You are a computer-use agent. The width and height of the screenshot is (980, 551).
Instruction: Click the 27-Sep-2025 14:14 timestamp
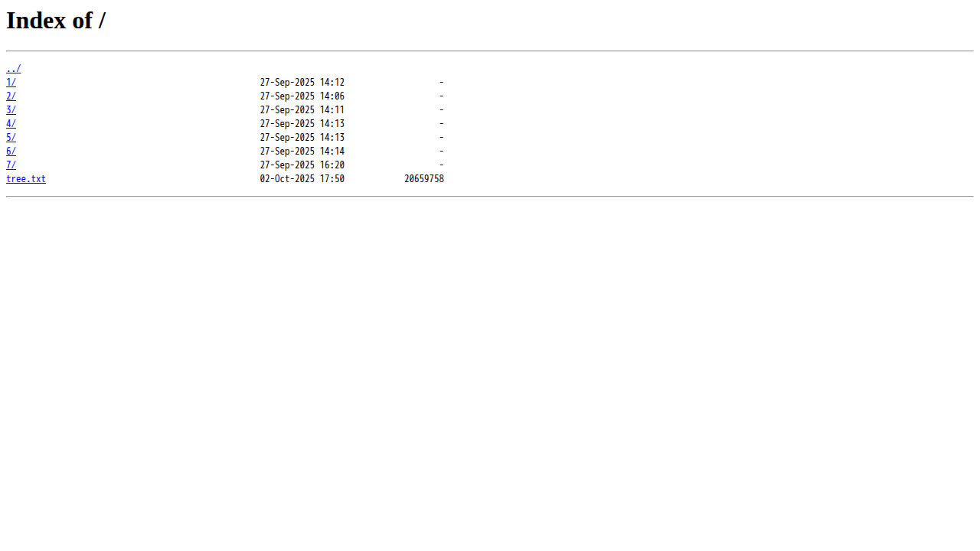(302, 152)
